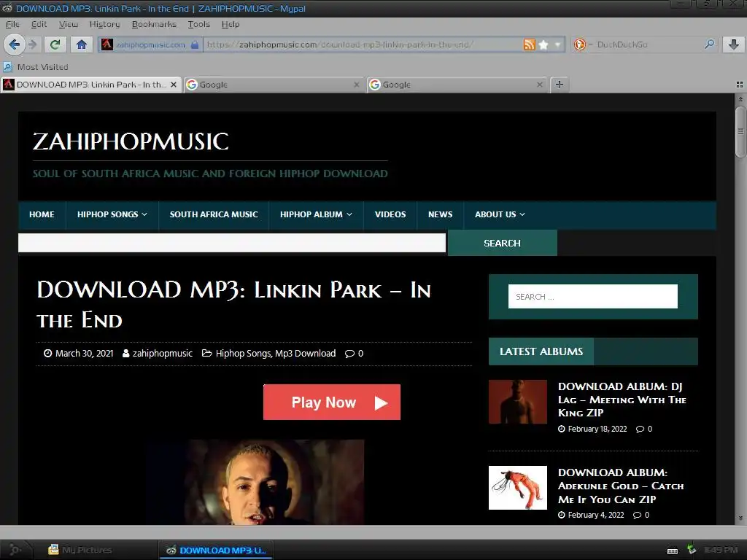Click the zahiphopmusic author link
This screenshot has height=560, width=747.
click(x=163, y=354)
